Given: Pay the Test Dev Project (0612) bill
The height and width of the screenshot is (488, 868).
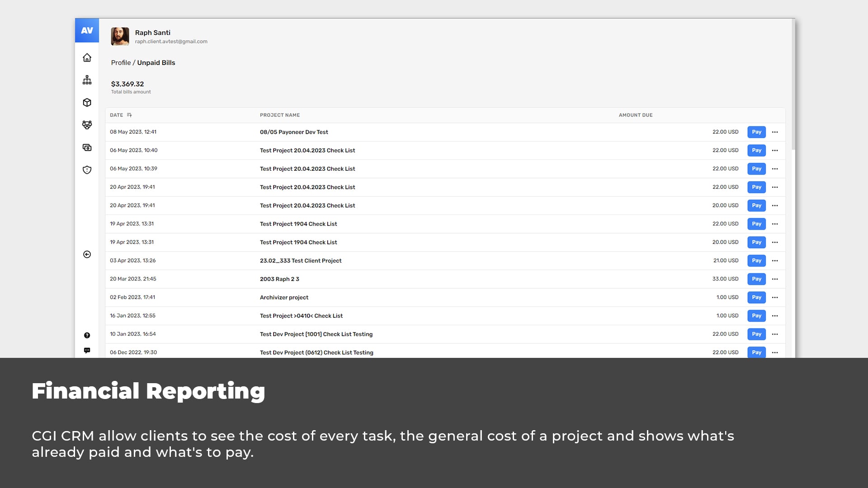Looking at the screenshot, I should pos(756,352).
